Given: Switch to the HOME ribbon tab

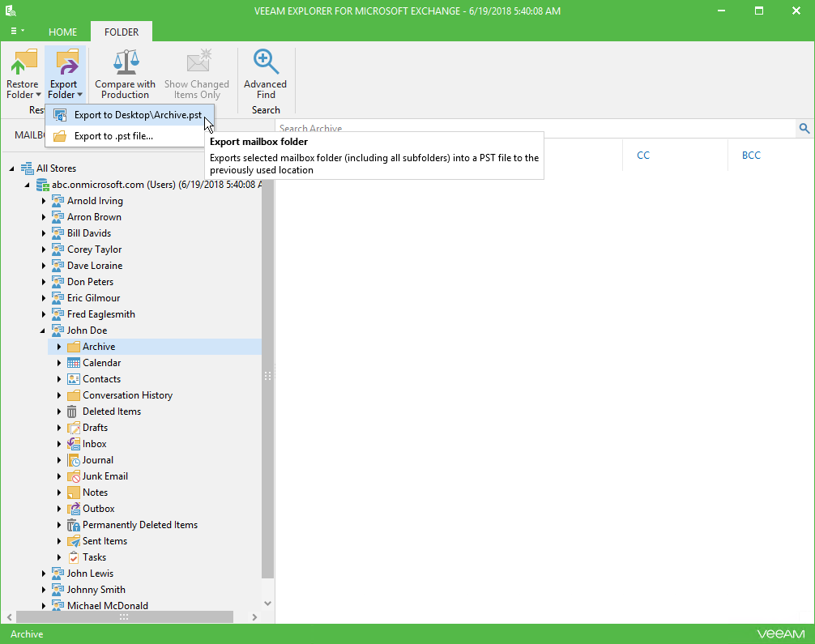Looking at the screenshot, I should [x=63, y=32].
